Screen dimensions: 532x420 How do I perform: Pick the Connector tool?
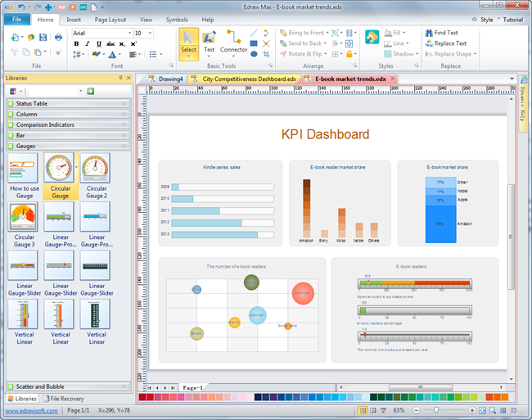point(233,43)
